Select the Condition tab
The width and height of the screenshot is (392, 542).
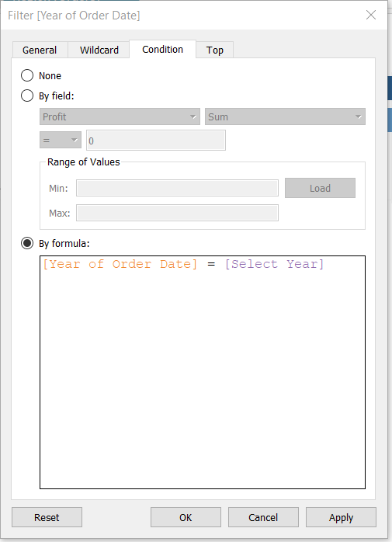coord(162,50)
